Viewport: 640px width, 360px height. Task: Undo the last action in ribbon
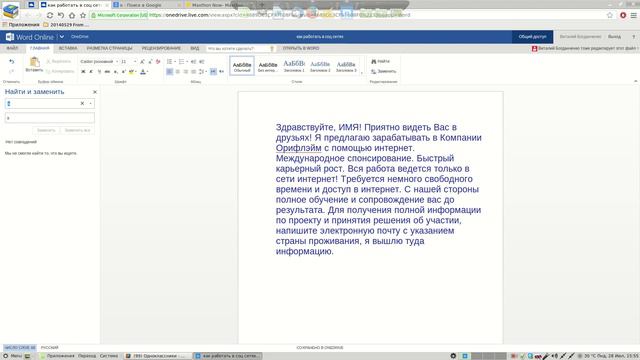coord(11,62)
